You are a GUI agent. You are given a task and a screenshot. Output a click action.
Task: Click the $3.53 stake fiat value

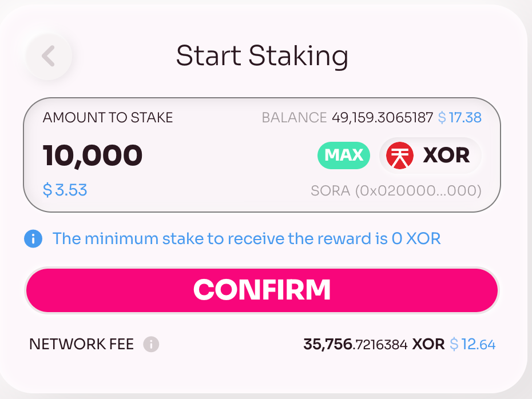coord(65,190)
